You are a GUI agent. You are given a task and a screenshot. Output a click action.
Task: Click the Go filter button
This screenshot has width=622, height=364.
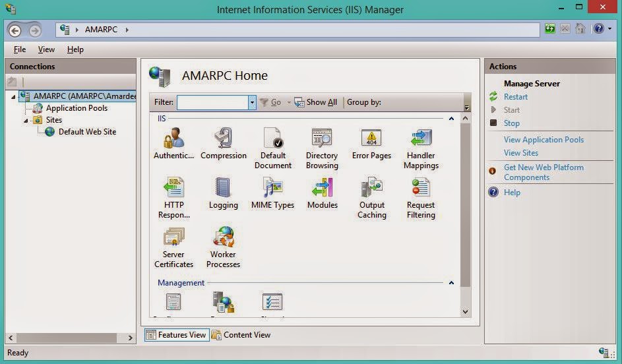tap(271, 102)
